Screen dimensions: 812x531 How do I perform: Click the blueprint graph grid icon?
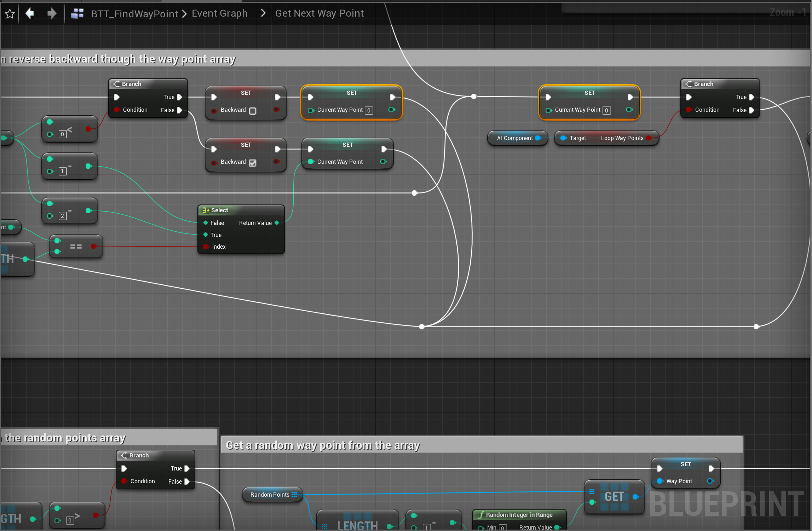point(77,14)
